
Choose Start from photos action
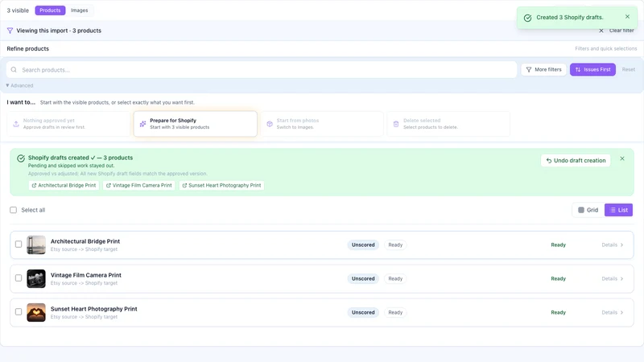click(321, 124)
